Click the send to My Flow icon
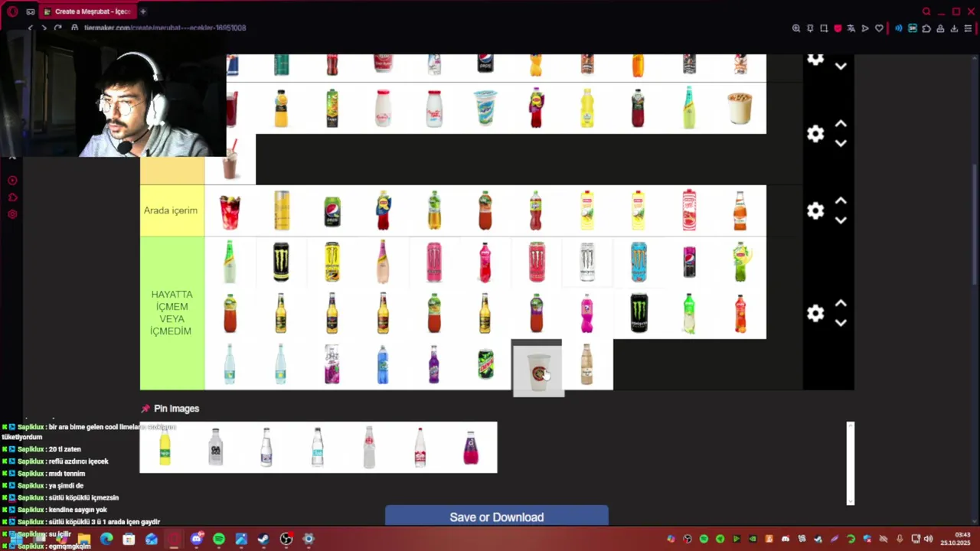Image resolution: width=980 pixels, height=551 pixels. (x=865, y=28)
